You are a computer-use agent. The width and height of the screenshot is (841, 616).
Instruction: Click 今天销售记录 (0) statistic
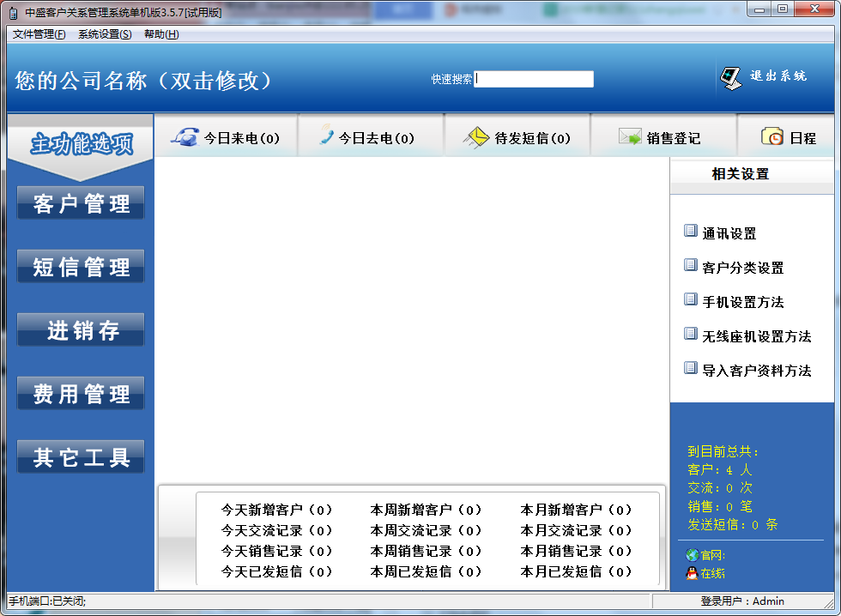[276, 551]
